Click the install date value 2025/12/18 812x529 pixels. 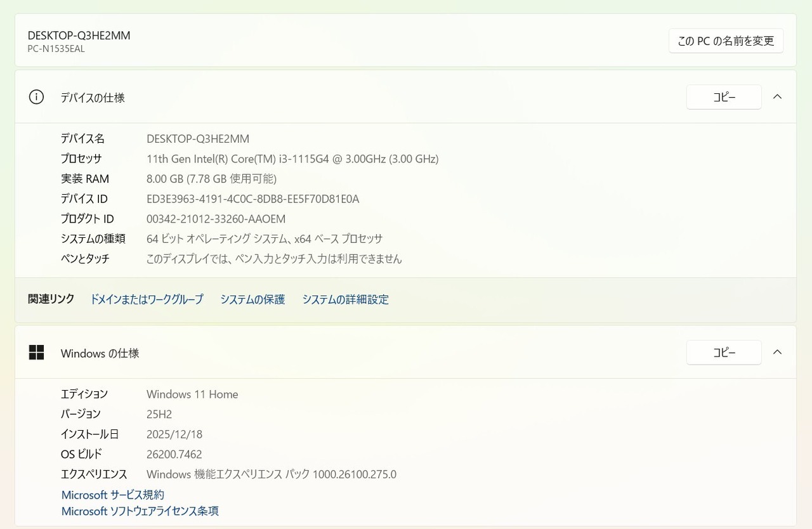(x=174, y=434)
